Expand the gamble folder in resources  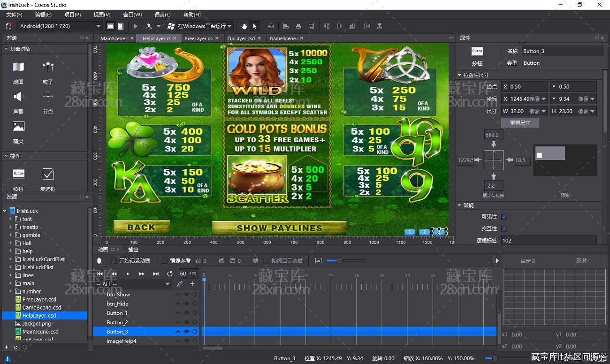11,235
